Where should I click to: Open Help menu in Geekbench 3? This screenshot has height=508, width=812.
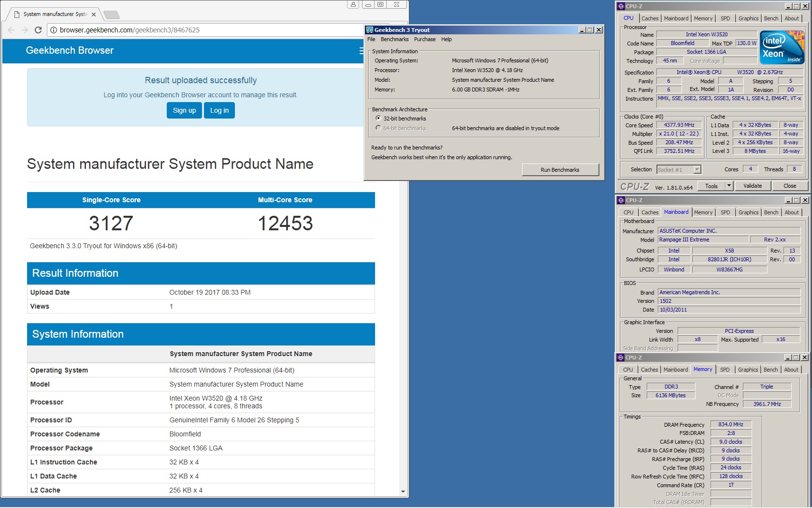[x=447, y=39]
